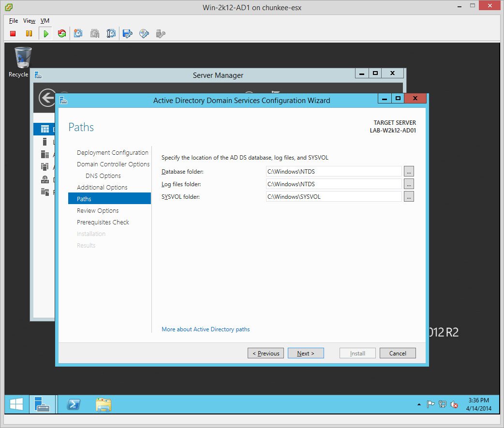
Task: Browse for the Database folder location
Action: (409, 171)
